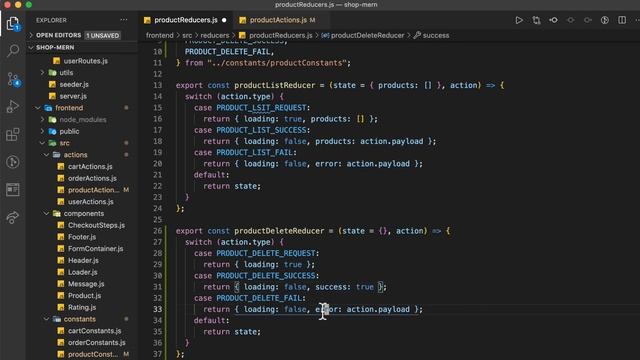Open Rating.js component

point(82,307)
